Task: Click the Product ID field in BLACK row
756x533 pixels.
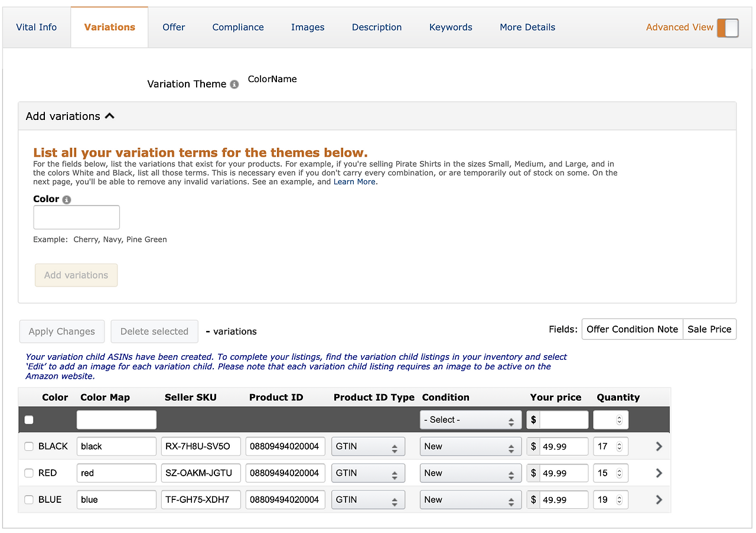Action: click(x=286, y=447)
